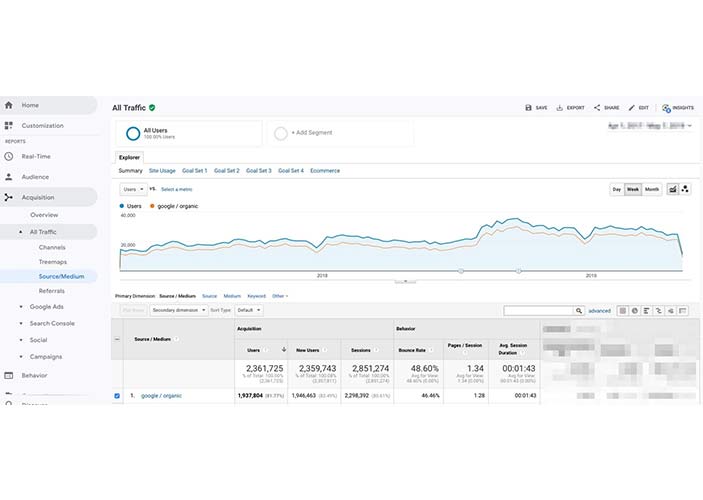Screen dimensions: 703x500
Task: Click the Share icon in header
Action: click(x=597, y=108)
